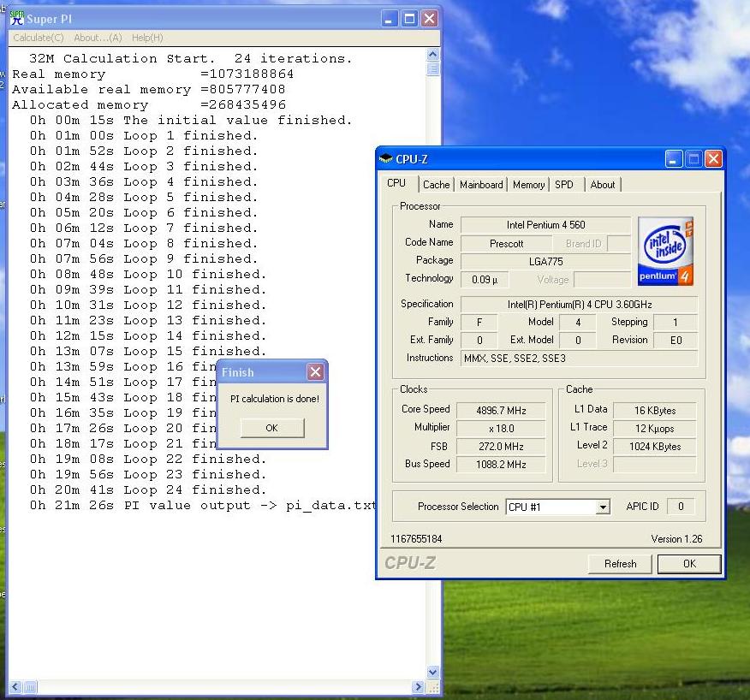The image size is (750, 700).
Task: Click the Bus Speed value 1088.2 MHz
Action: coord(501,465)
